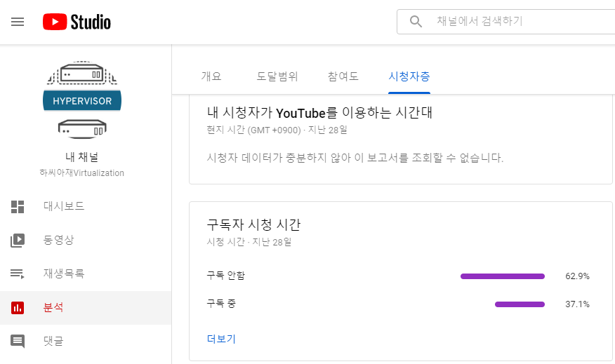Click the 현지 시간 (GMT +0900) subtitle
The image size is (615, 364).
pyautogui.click(x=253, y=130)
